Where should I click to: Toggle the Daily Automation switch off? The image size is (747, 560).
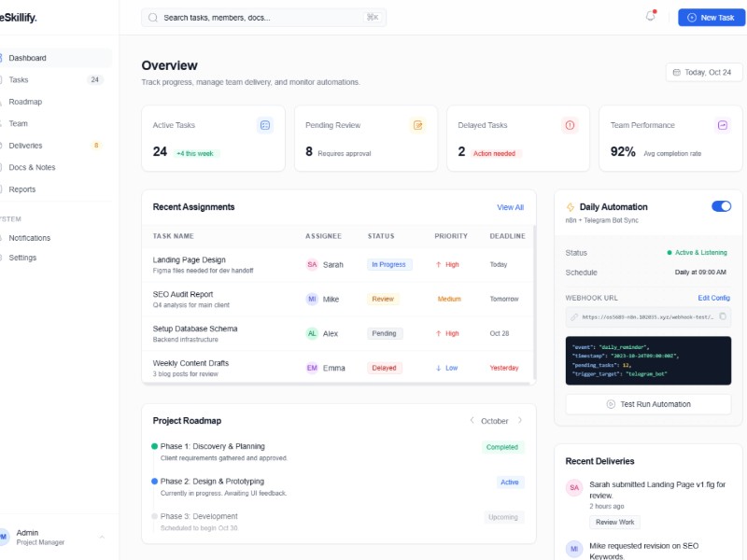pyautogui.click(x=721, y=206)
